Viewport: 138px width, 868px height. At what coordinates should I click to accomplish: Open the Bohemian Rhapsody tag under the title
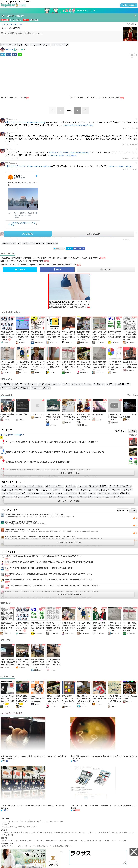click(x=9, y=45)
